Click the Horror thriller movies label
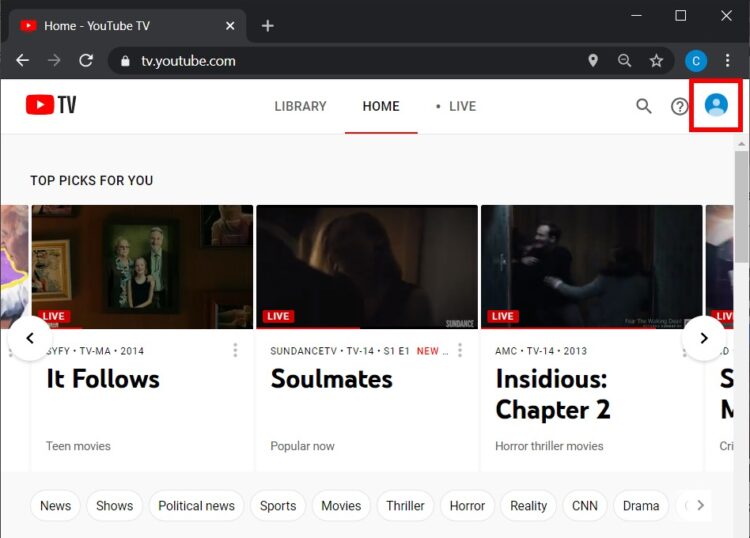Image resolution: width=750 pixels, height=538 pixels. [x=549, y=446]
